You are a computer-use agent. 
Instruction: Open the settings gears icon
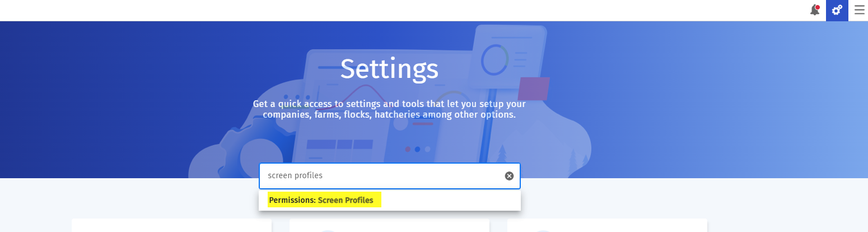837,10
